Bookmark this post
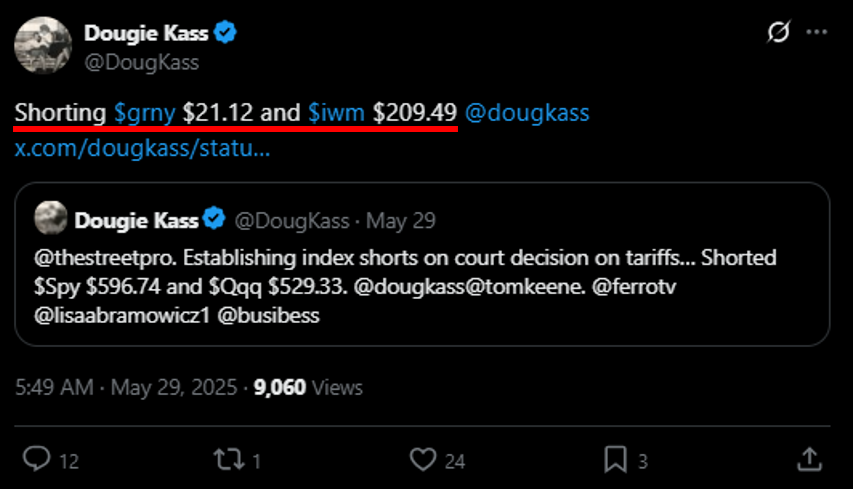Screen dimensions: 854x489 [x=613, y=459]
